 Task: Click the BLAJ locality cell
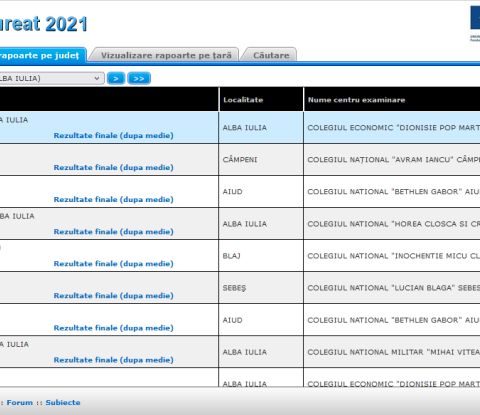[x=261, y=256]
